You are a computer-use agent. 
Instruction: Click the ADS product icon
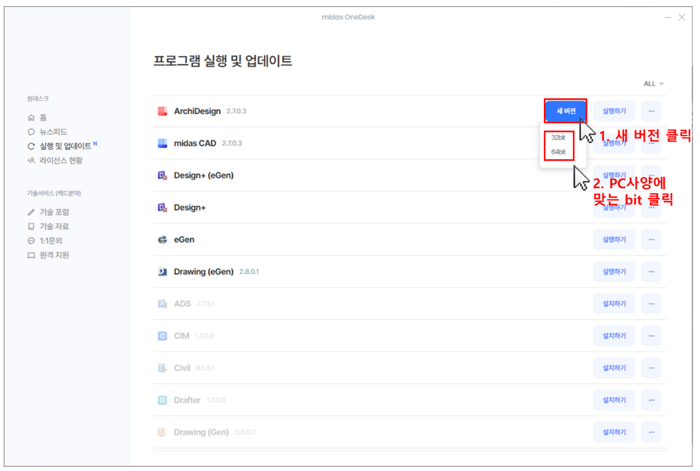click(162, 304)
